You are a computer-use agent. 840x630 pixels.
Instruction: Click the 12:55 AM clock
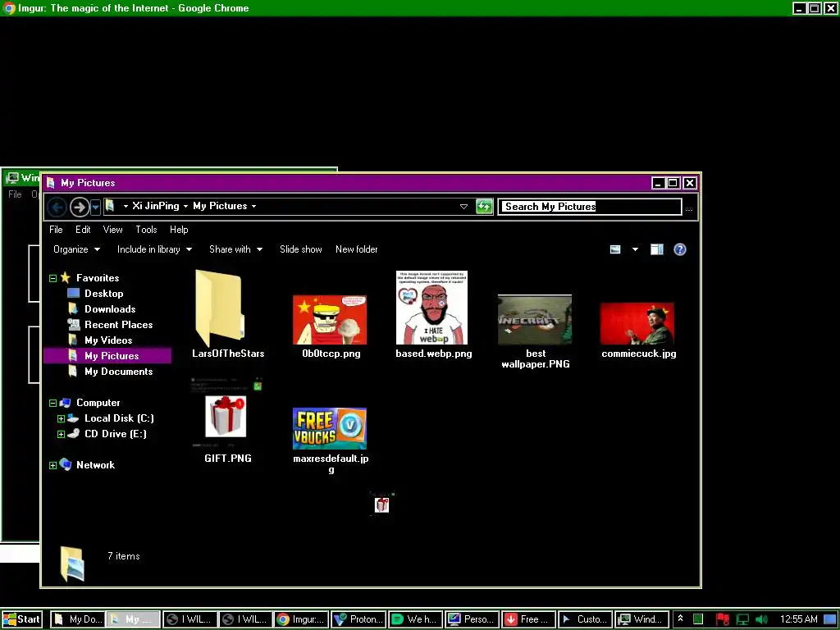[x=798, y=619]
